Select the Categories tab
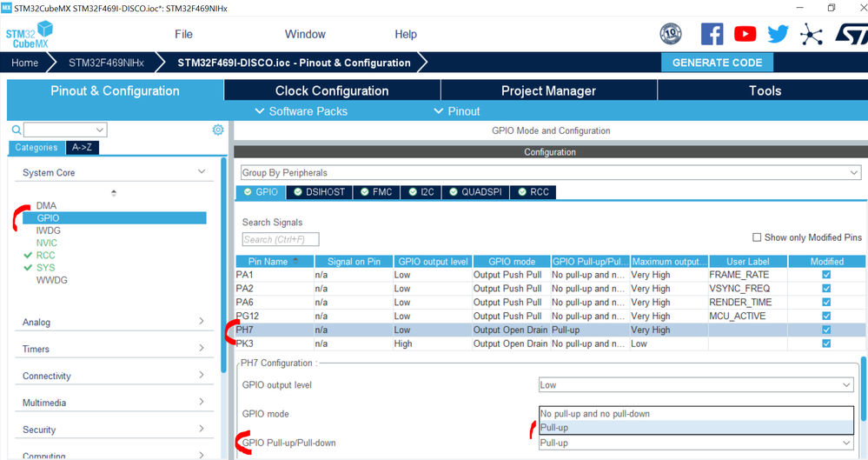Viewport: 868px width, 460px height. click(x=36, y=148)
